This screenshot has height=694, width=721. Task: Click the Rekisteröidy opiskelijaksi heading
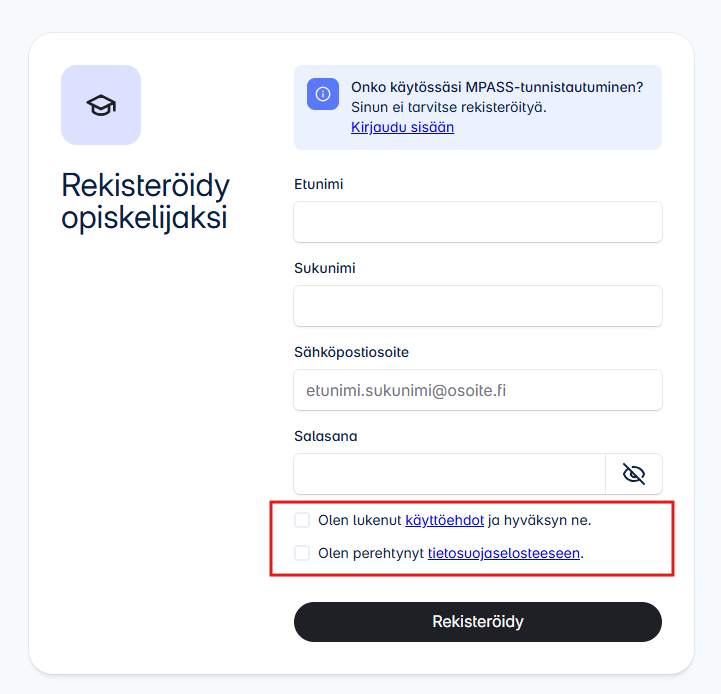click(146, 201)
